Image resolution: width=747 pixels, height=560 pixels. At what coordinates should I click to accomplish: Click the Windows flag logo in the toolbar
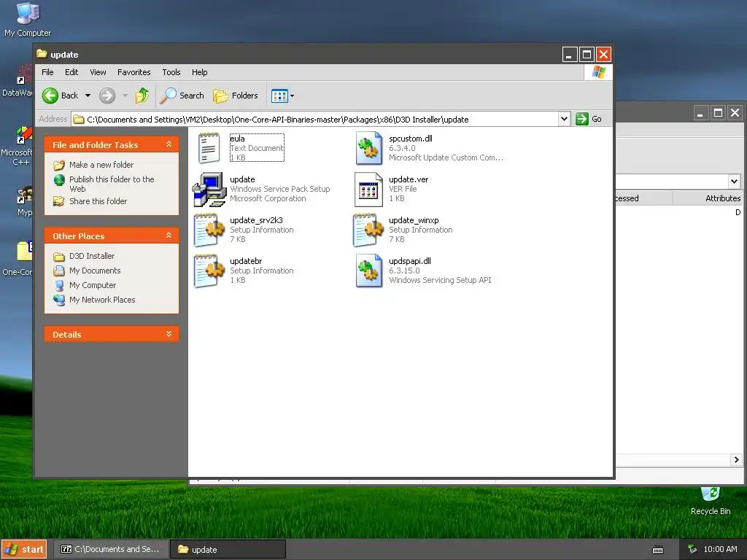[598, 72]
